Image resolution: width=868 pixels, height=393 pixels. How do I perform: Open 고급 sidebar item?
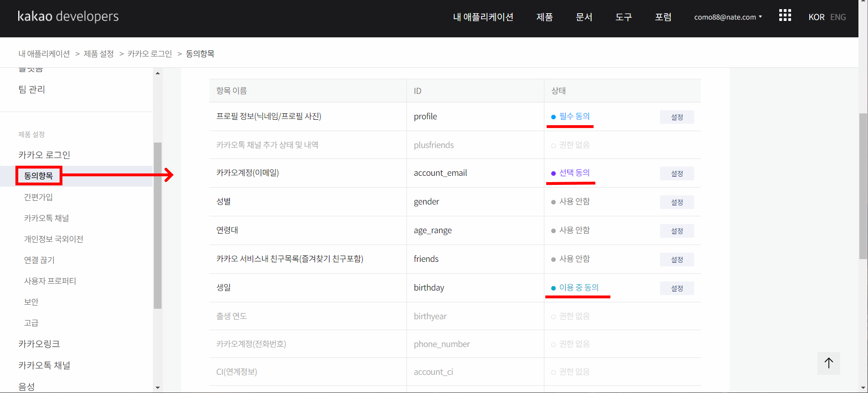click(31, 323)
